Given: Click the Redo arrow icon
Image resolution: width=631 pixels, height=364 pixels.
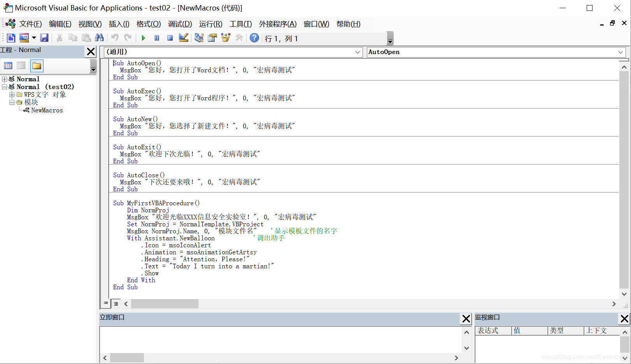Looking at the screenshot, I should pos(128,38).
